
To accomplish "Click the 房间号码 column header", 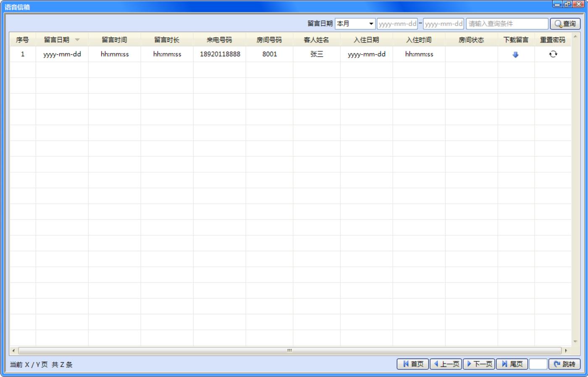I will [269, 40].
